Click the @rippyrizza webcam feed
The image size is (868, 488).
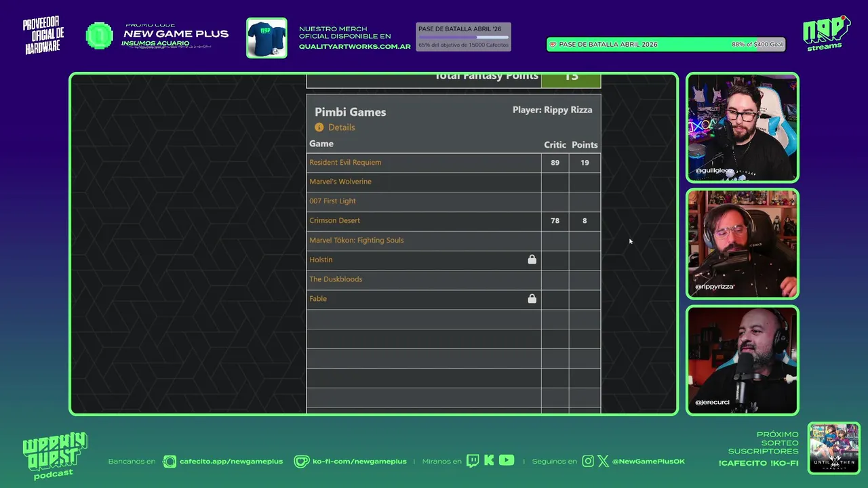click(743, 245)
